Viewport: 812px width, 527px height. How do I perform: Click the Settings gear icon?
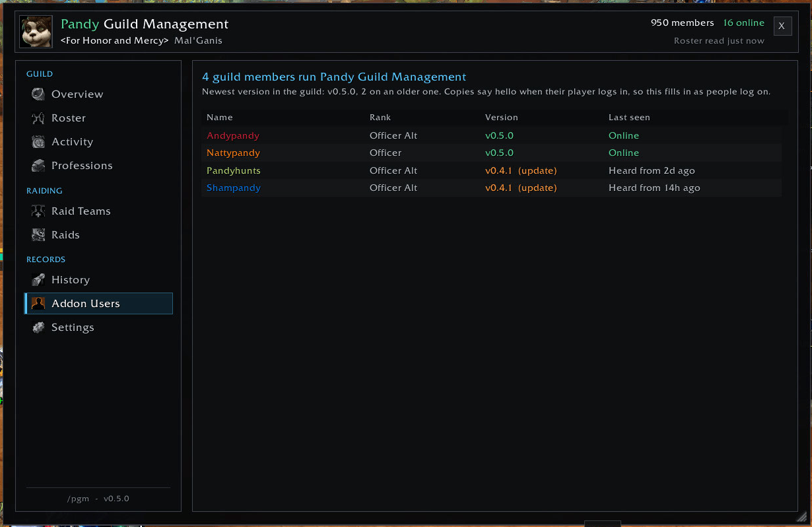(38, 327)
